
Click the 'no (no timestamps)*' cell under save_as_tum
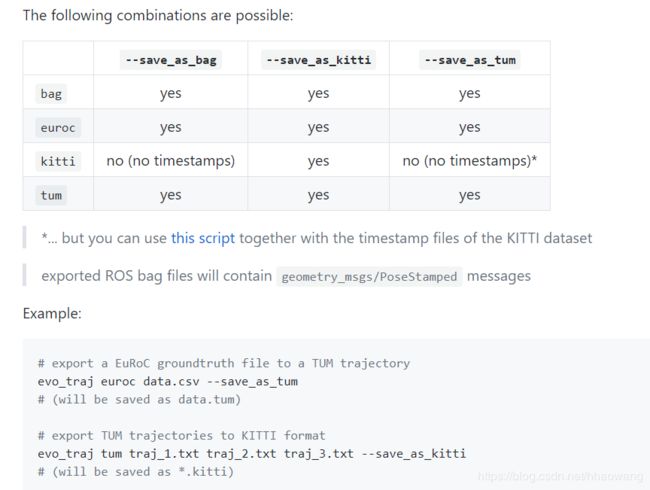coord(470,160)
